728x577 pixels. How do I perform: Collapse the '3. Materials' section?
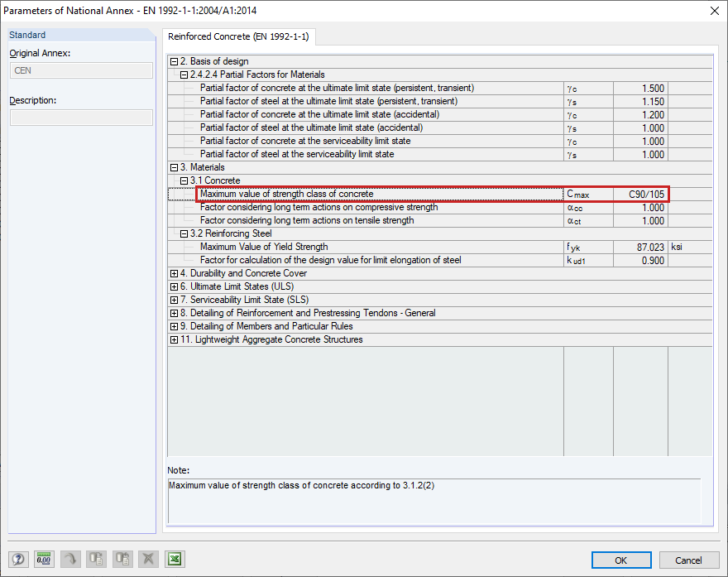coord(174,168)
